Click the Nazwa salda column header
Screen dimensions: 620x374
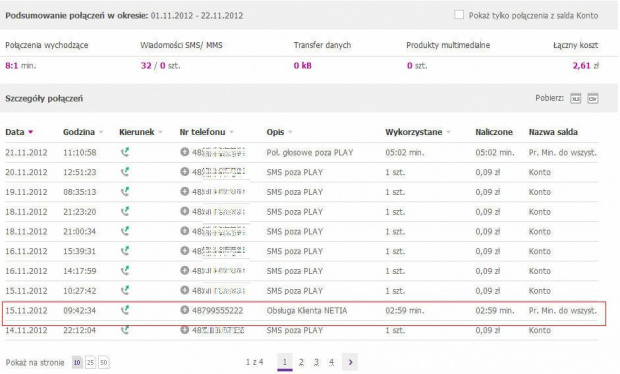553,132
